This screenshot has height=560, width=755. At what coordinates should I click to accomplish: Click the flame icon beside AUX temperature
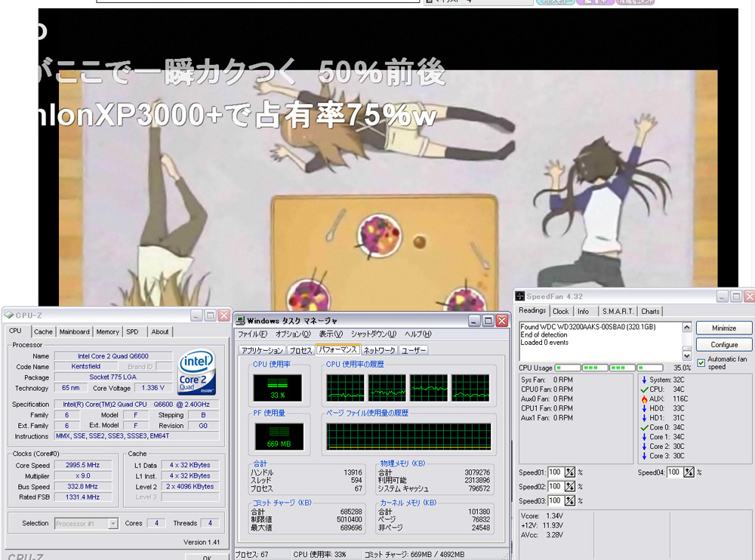pos(644,398)
